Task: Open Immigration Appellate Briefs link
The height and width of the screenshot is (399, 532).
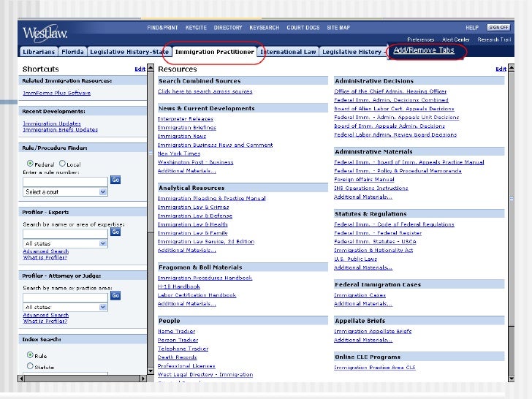Action: coord(373,331)
